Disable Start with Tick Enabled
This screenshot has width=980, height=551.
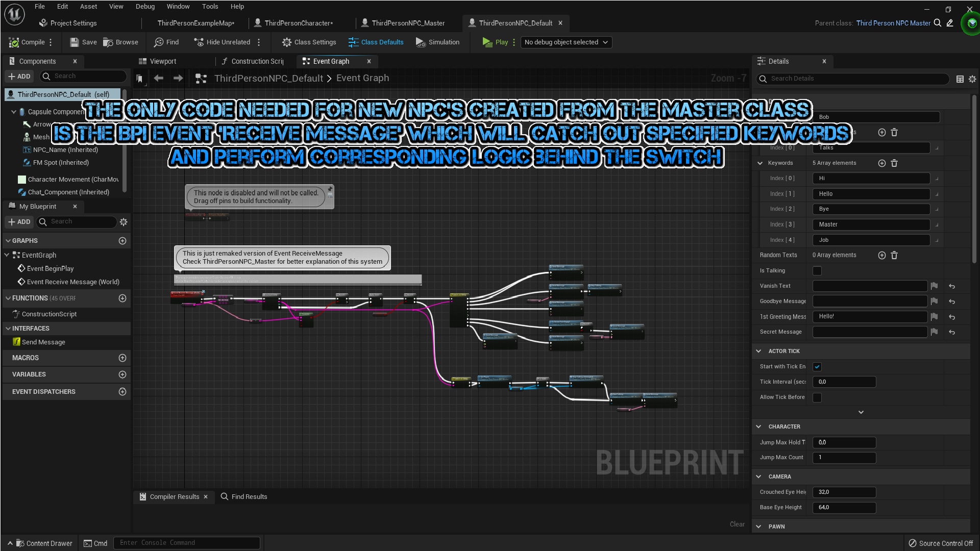817,366
